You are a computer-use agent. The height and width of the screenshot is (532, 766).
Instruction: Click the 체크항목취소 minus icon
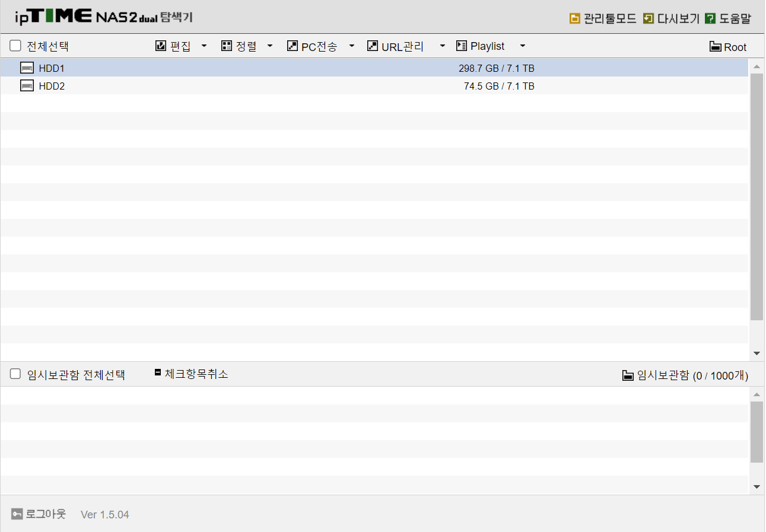click(158, 372)
